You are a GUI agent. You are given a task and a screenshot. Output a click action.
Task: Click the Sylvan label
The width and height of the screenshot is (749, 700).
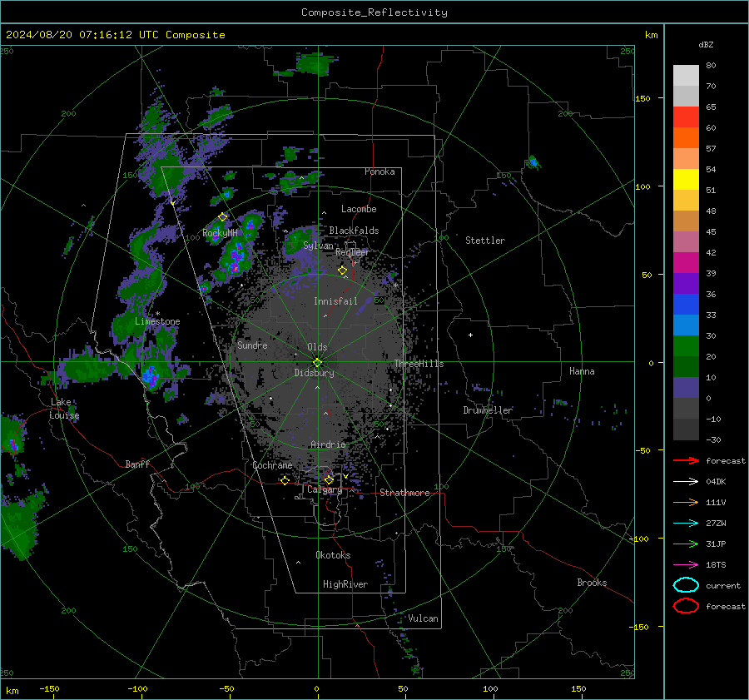tap(318, 246)
